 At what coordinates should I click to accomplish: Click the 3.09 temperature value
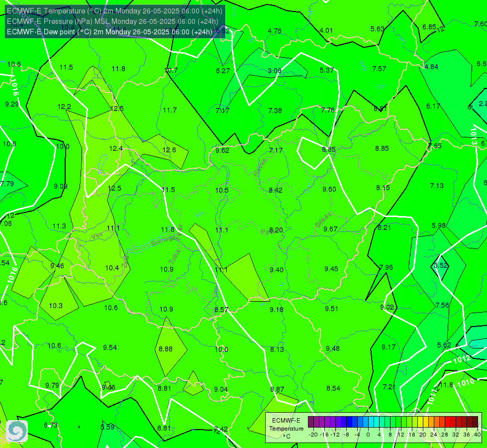click(275, 71)
